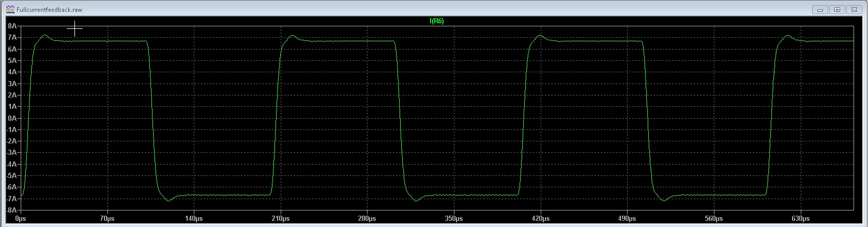Click the 7A vertical axis label
868x227 pixels.
coord(13,37)
